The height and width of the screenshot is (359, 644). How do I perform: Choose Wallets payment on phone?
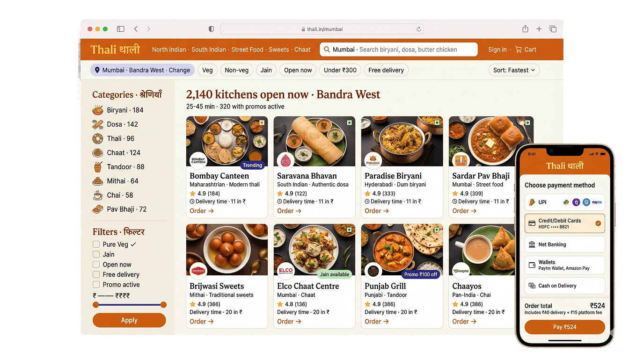pos(565,265)
